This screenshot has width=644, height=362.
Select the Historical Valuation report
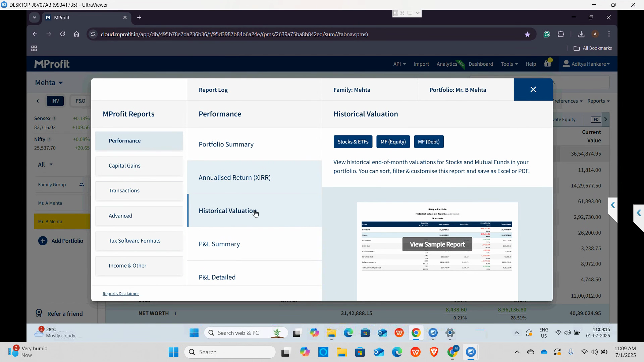(x=254, y=210)
